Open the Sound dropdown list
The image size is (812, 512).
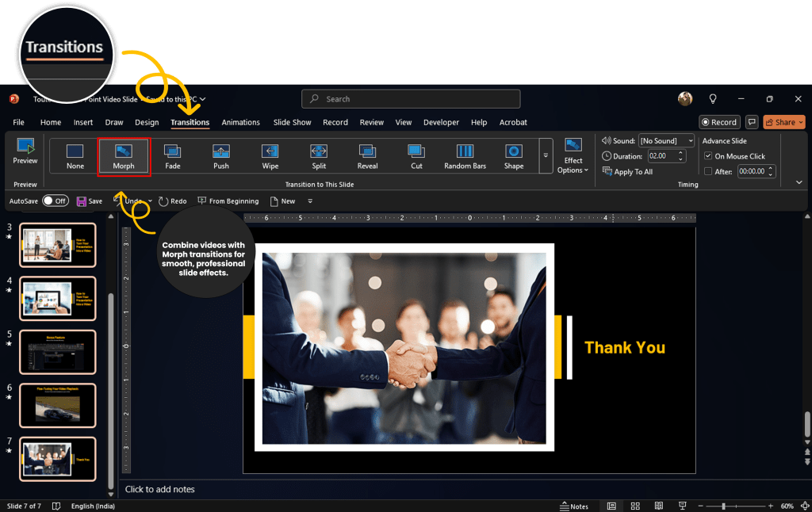(689, 141)
